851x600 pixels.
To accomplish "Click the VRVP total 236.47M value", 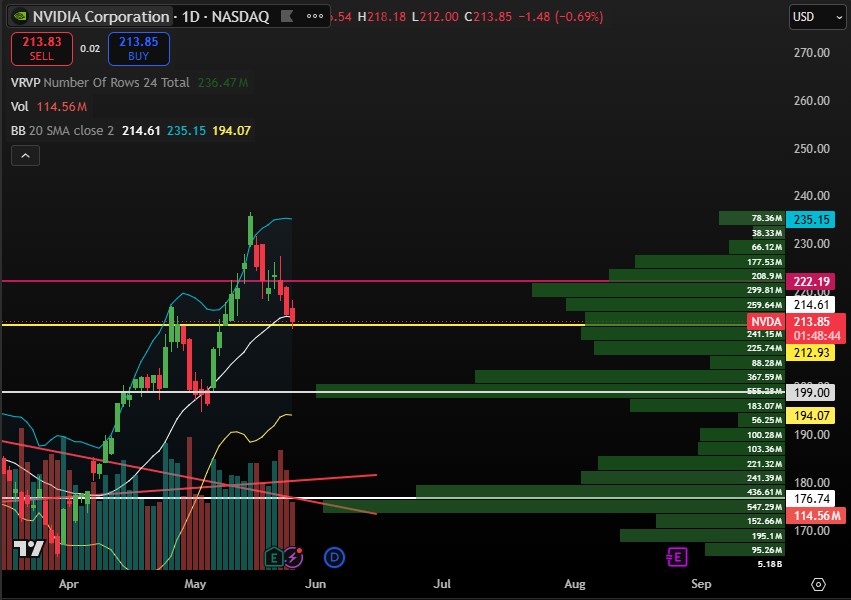I will coord(223,82).
